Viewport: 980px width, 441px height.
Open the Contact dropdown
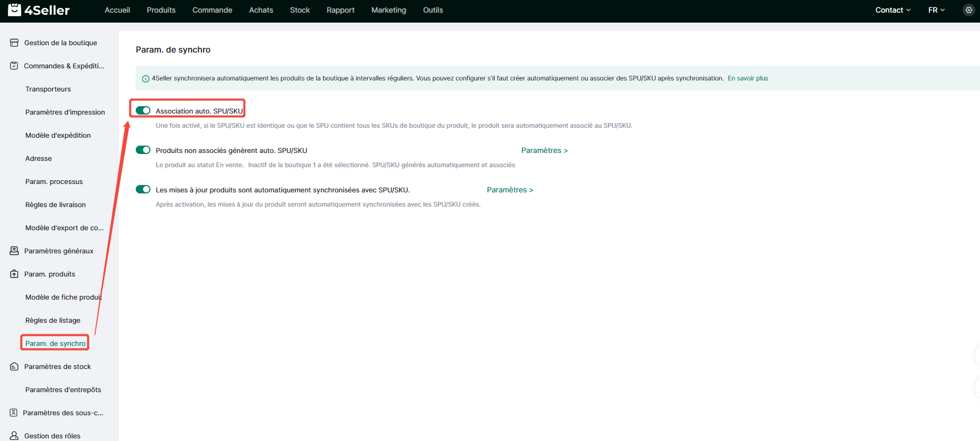(x=893, y=10)
